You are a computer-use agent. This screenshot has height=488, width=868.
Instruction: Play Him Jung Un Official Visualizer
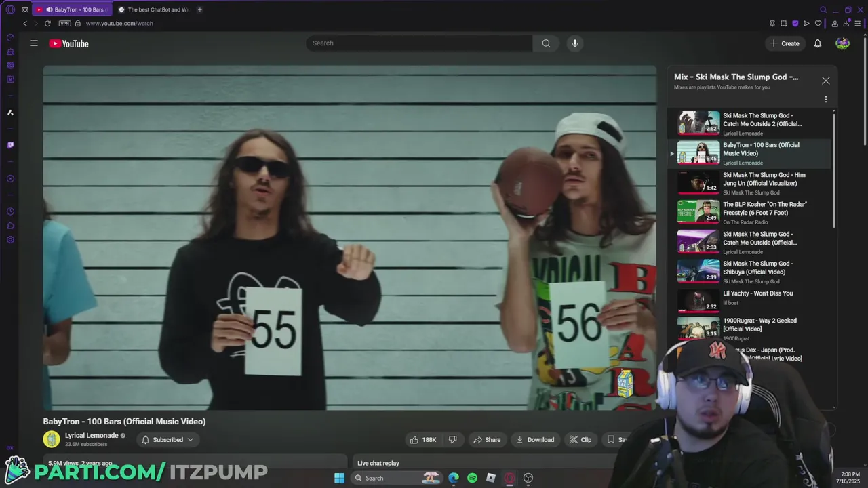(749, 183)
